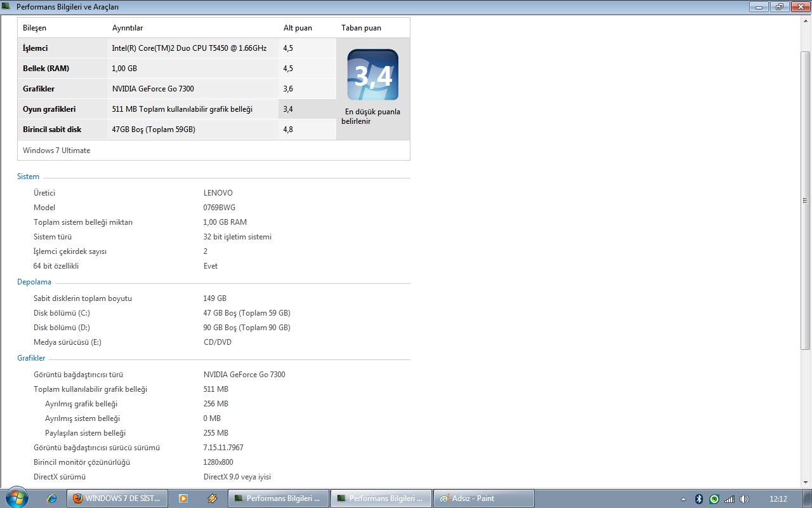Screen dimensions: 812x508
Task: Click the 64 bit özellikli label
Action: pyautogui.click(x=56, y=266)
